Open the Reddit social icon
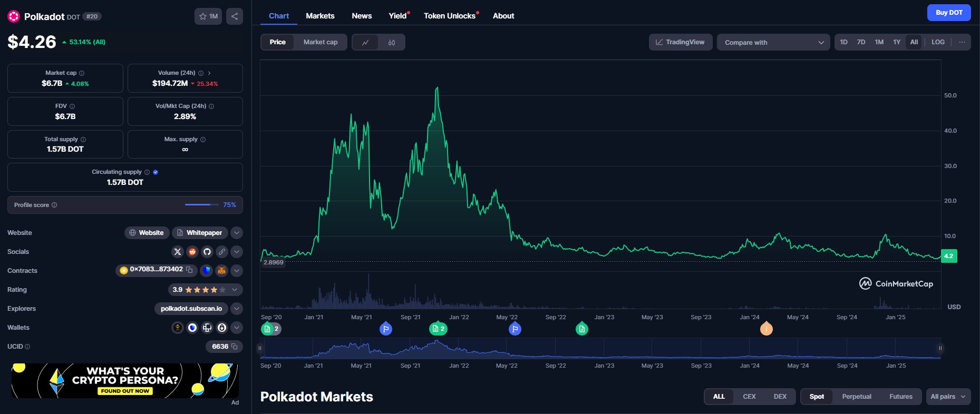 [192, 252]
